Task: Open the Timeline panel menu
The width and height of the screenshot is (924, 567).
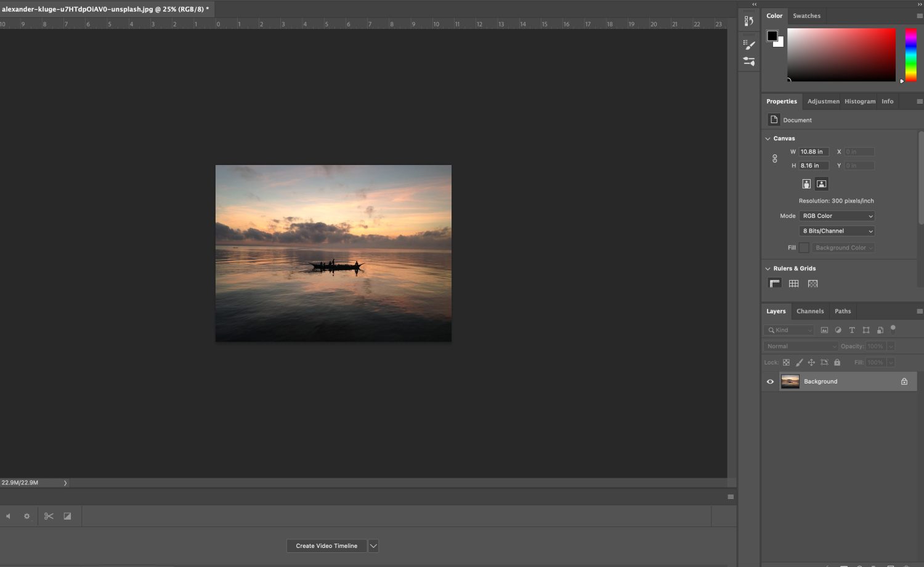Action: pyautogui.click(x=731, y=497)
